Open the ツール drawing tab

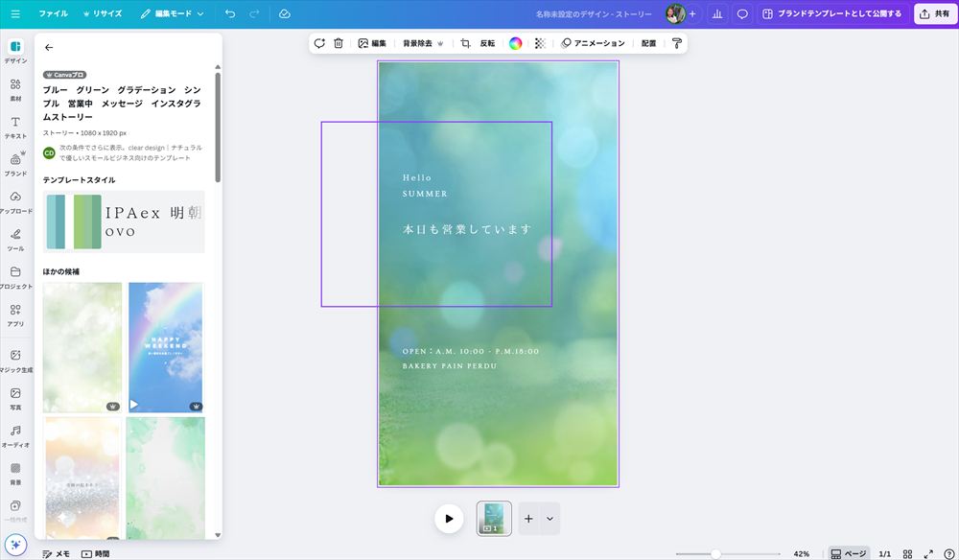click(x=15, y=240)
